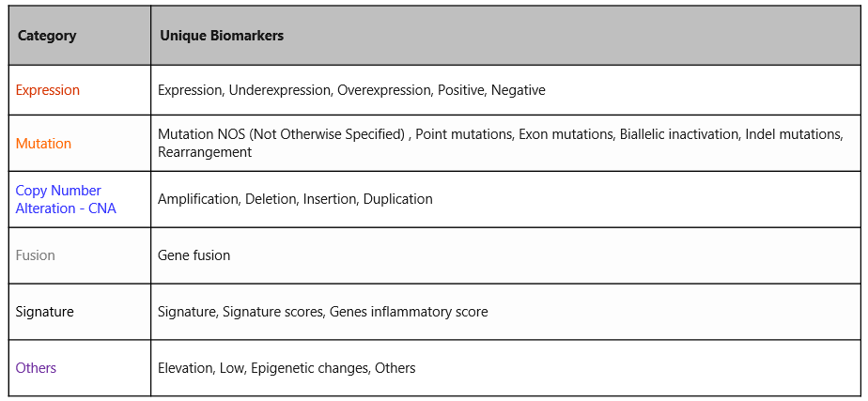Select the Signature category label

tap(44, 312)
